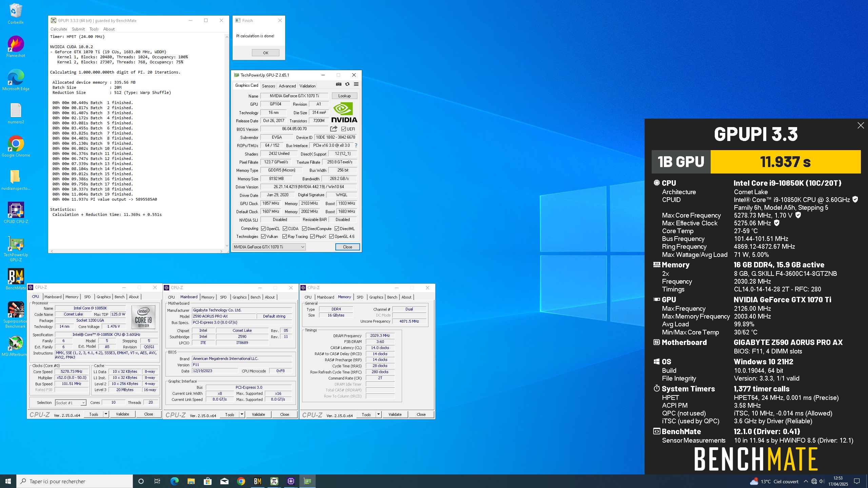The height and width of the screenshot is (488, 868).
Task: Toggle the UEFI checkbox in GPU-Z
Action: pyautogui.click(x=343, y=129)
